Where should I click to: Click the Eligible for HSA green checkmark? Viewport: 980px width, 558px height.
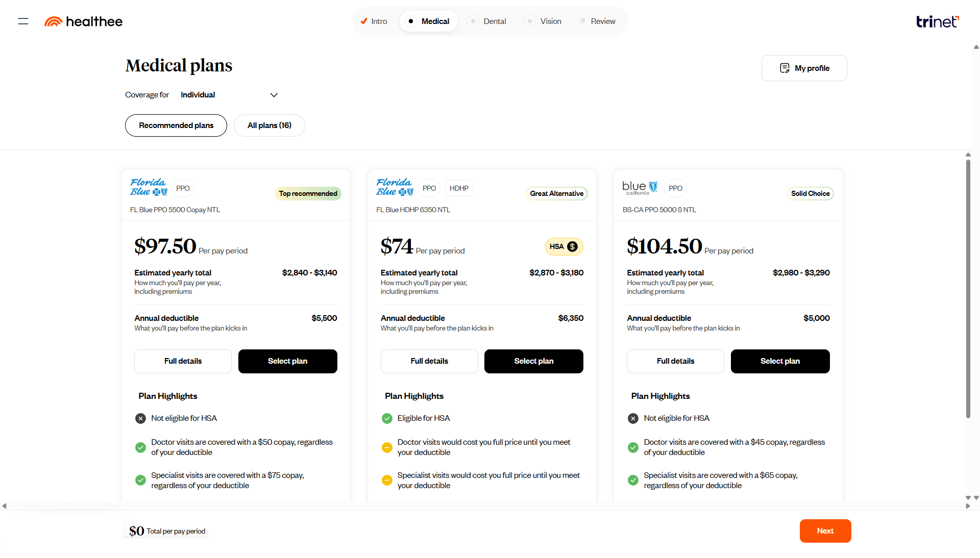click(x=387, y=418)
